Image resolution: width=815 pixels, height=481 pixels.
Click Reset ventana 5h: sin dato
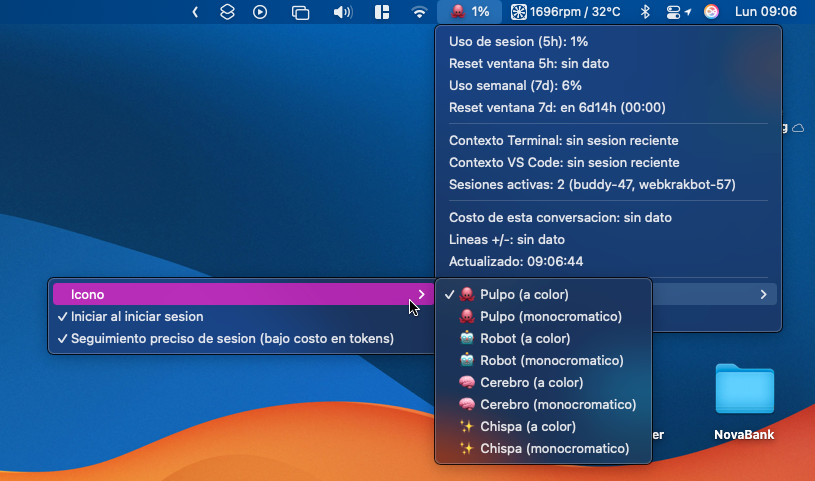(x=529, y=63)
